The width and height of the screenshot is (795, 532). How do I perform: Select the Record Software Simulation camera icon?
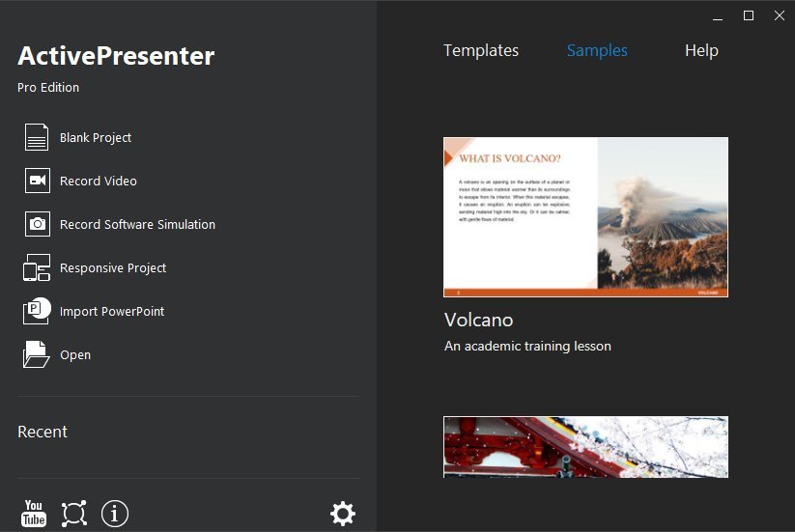tap(38, 224)
